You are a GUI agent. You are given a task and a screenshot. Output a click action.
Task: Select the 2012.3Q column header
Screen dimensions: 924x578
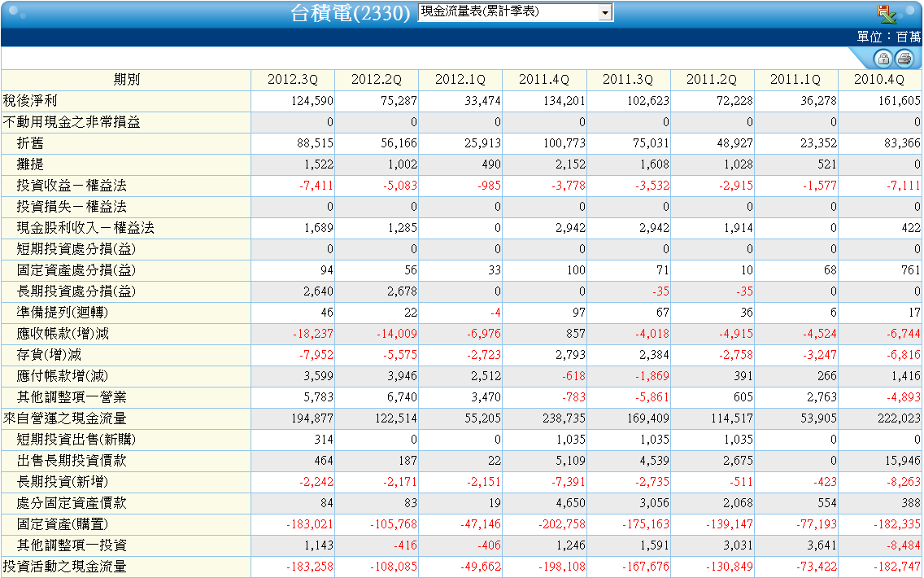click(292, 80)
